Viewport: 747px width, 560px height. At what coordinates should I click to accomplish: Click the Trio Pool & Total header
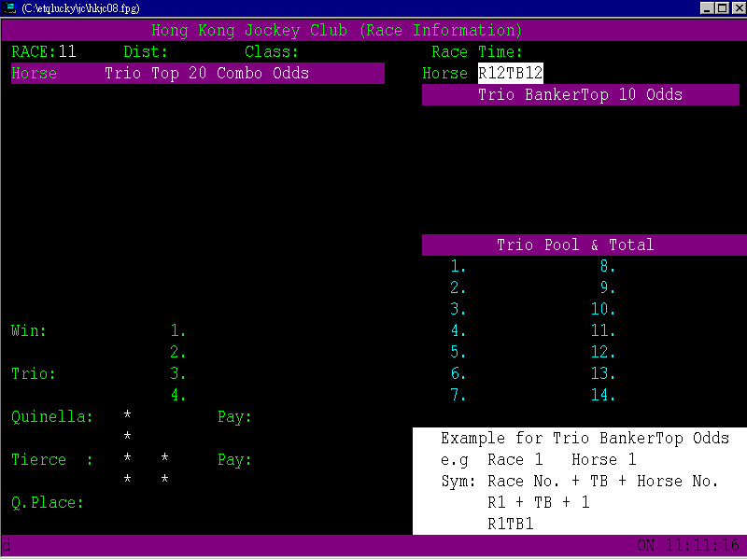[581, 245]
